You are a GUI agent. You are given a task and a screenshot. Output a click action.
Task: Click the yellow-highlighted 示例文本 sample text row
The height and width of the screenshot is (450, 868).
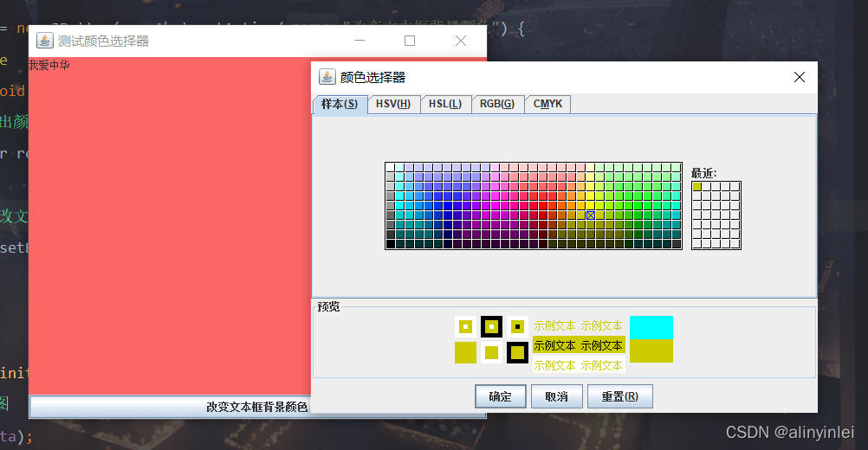coord(579,345)
